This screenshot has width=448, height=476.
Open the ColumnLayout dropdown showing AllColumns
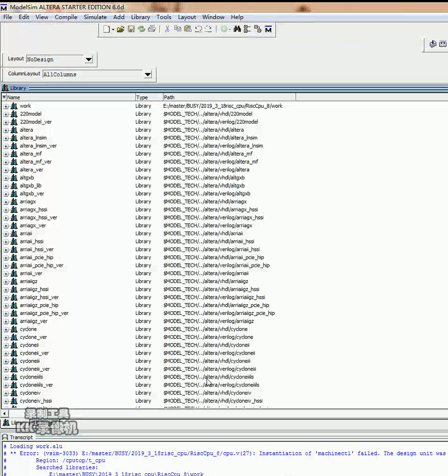tap(147, 74)
